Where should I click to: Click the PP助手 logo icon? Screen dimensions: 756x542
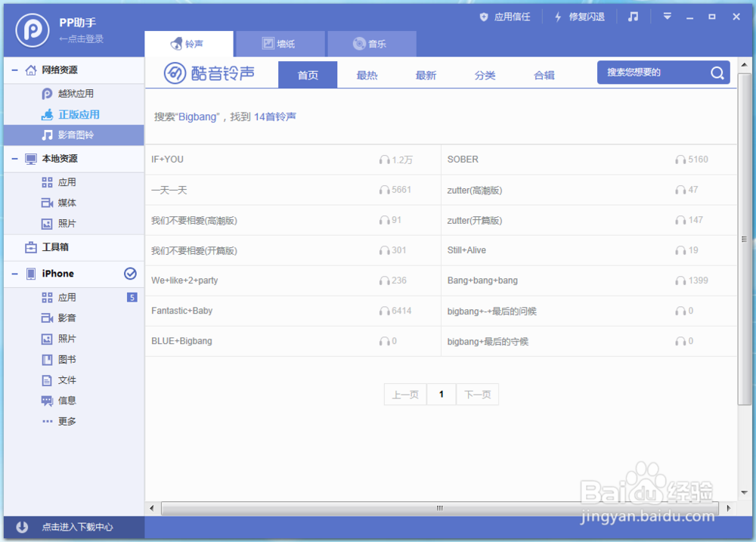[33, 30]
